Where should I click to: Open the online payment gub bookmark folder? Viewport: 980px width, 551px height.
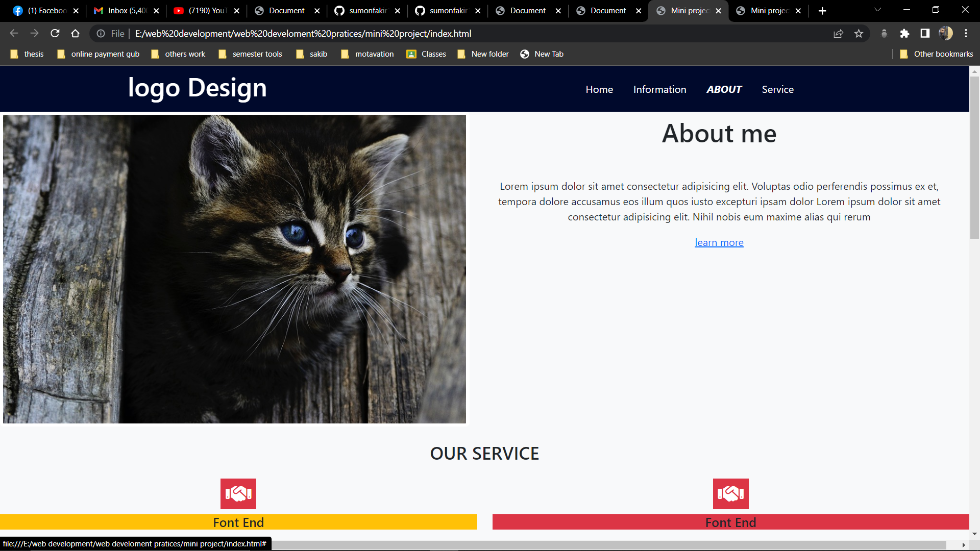coord(99,54)
